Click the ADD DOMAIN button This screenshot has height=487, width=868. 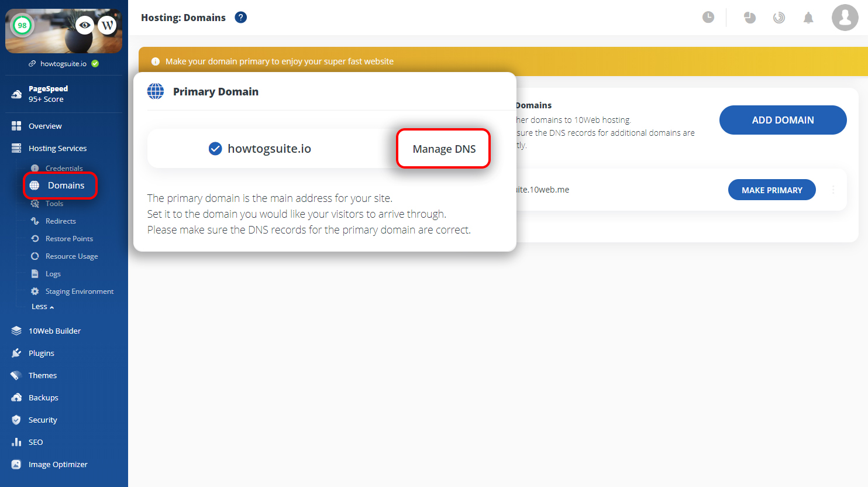[783, 120]
